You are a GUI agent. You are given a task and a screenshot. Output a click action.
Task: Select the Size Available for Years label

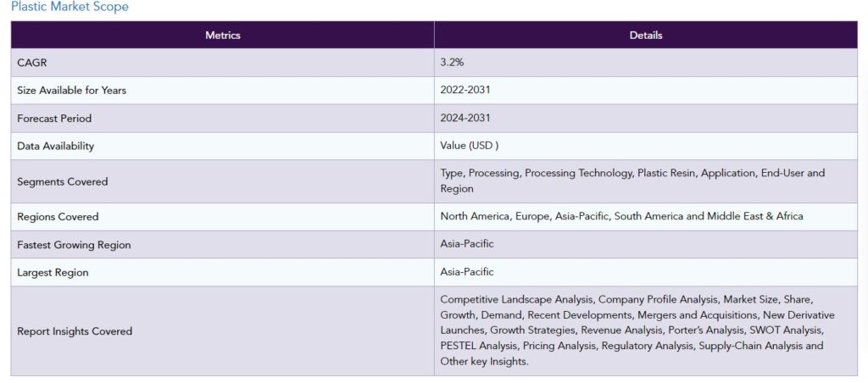coord(71,90)
